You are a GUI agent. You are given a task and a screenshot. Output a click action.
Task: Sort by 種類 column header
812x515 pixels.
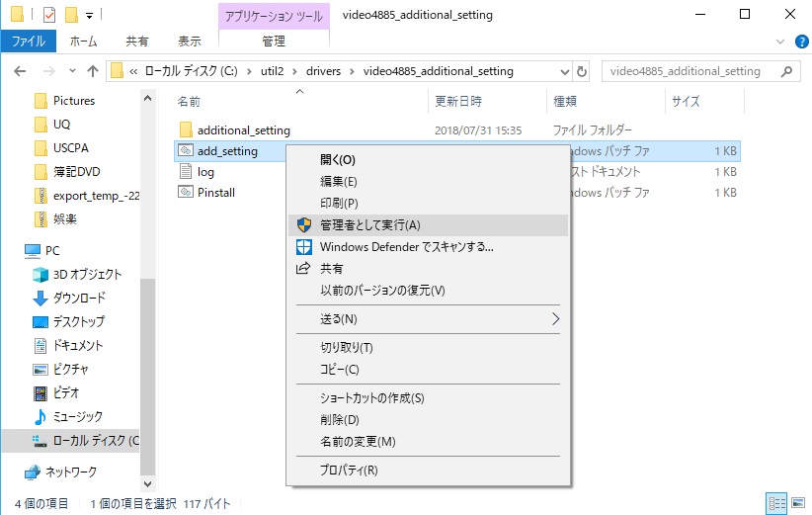[565, 101]
